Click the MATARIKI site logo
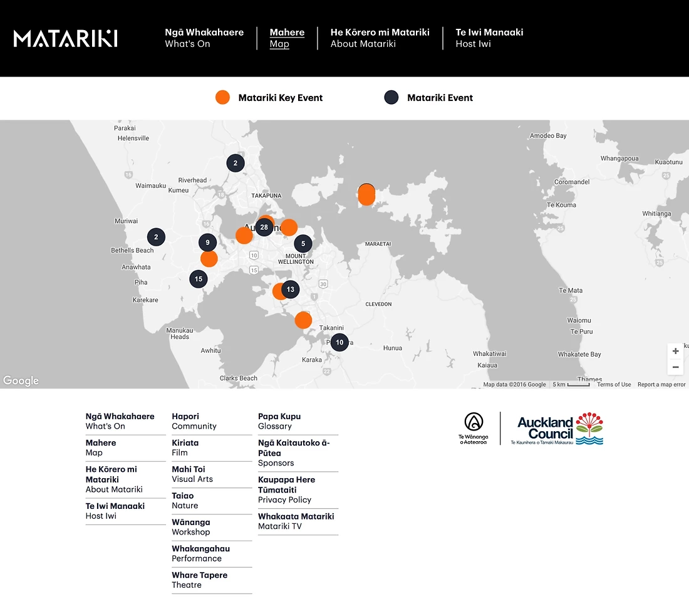689x616 pixels. pos(65,38)
